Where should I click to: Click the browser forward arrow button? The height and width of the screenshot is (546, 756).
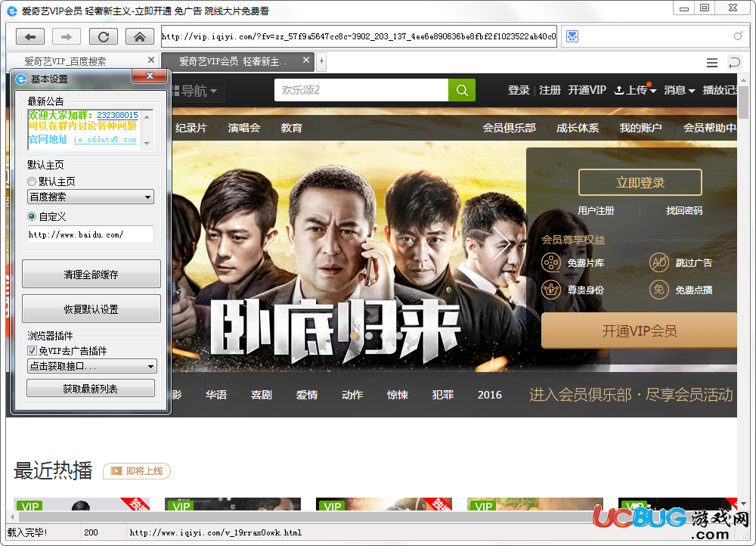pos(67,36)
